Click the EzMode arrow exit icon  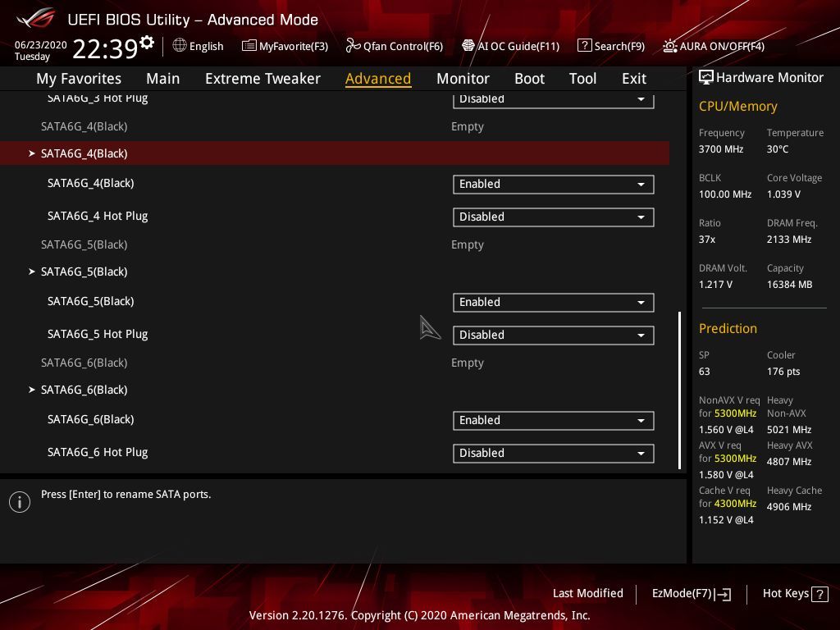(723, 594)
